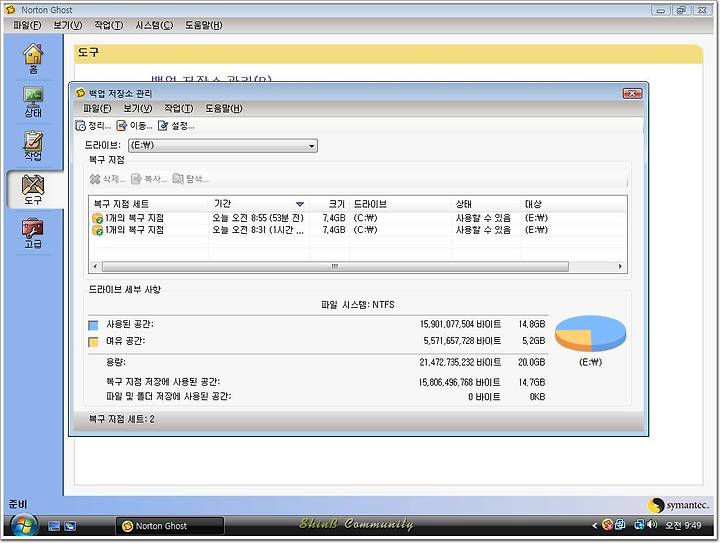720x543 pixels.
Task: Click the volume speaker tray icon
Action: [x=652, y=525]
